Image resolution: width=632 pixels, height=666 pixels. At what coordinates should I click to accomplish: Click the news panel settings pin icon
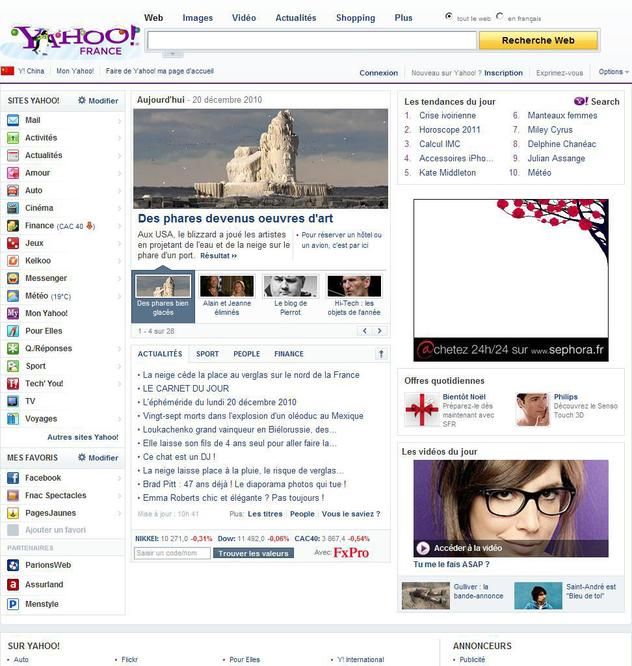(381, 354)
